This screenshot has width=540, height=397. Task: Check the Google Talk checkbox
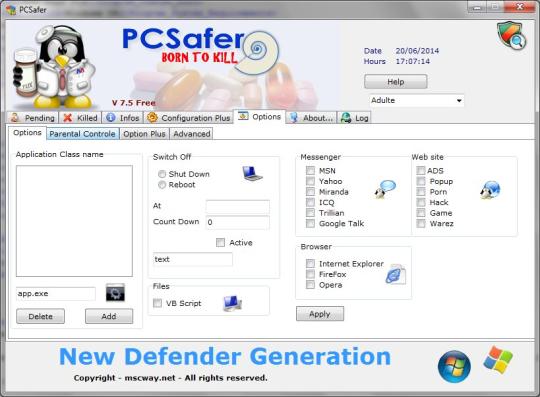coord(310,223)
